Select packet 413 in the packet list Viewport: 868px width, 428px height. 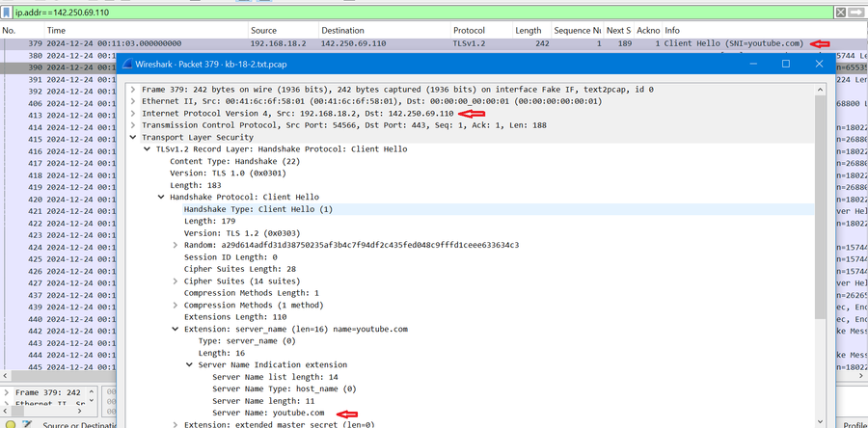point(58,116)
